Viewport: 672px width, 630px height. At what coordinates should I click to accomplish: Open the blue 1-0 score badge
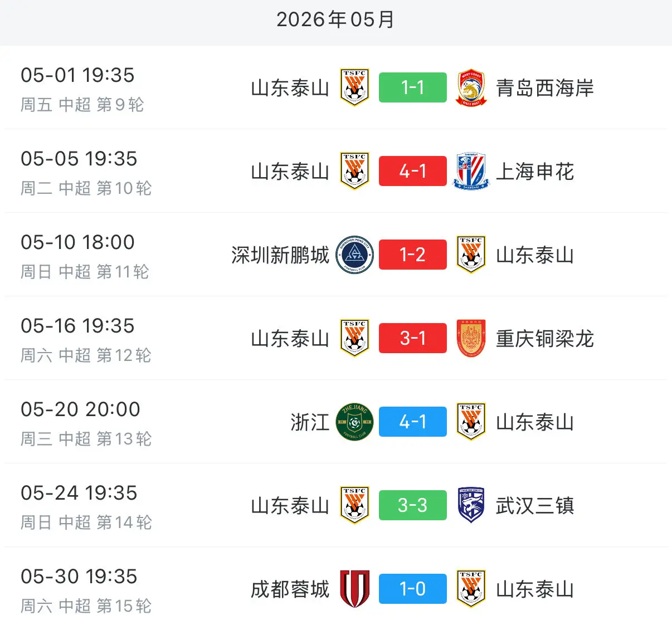(x=413, y=589)
